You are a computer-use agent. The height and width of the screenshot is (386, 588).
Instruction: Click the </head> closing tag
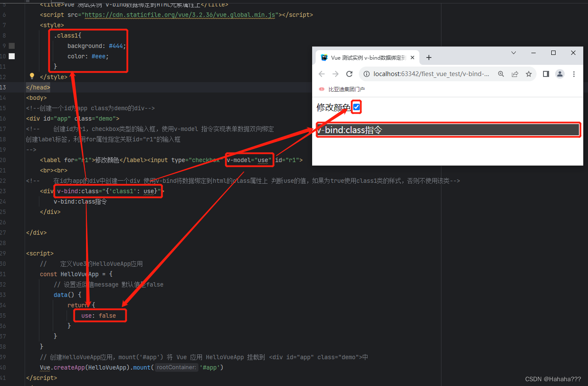click(x=38, y=87)
